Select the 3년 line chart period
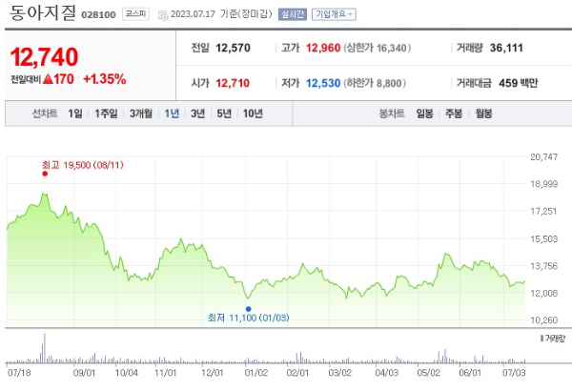This screenshot has width=572, height=392. pos(197,113)
